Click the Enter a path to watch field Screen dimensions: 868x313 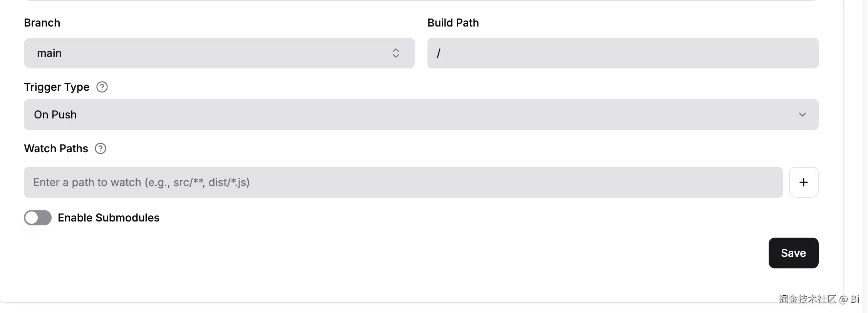click(403, 182)
